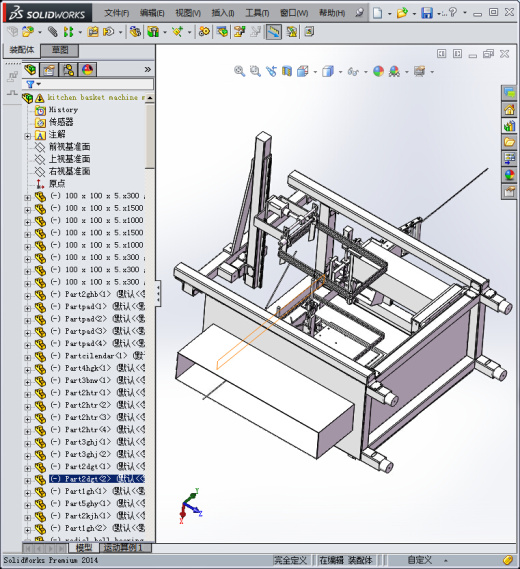The height and width of the screenshot is (569, 520).
Task: Open the View Palette task pane
Action: [509, 159]
